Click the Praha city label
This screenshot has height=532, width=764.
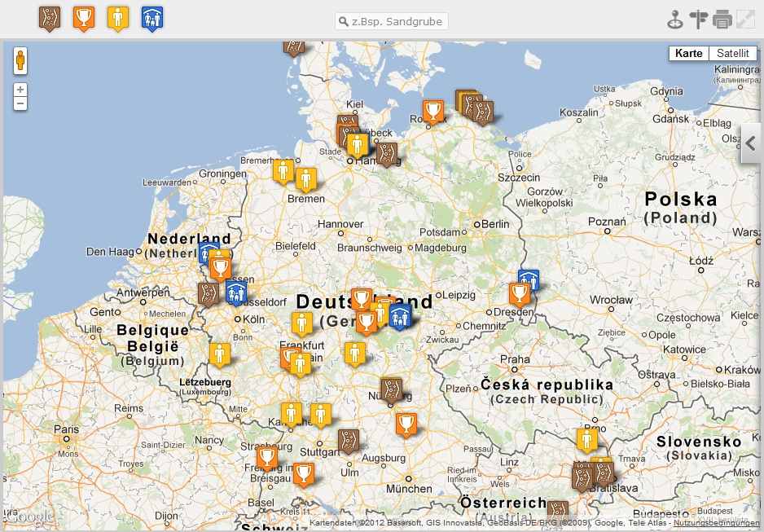515,359
